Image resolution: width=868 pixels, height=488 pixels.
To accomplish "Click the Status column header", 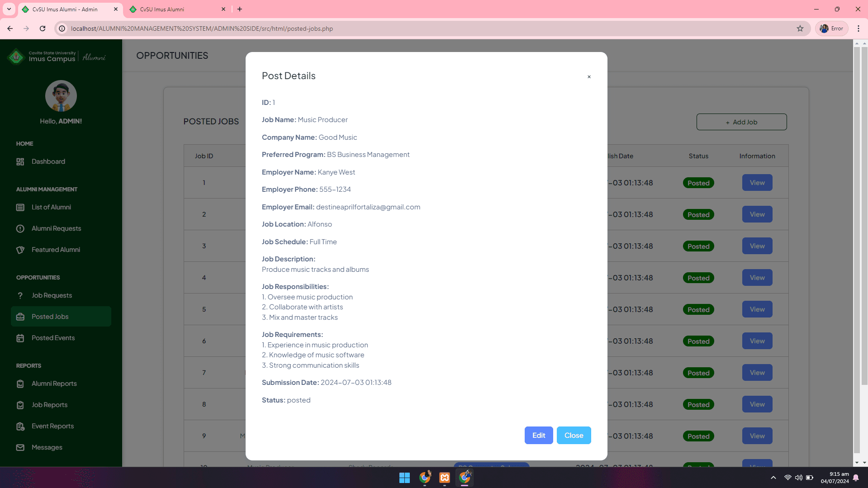I will coord(698,156).
